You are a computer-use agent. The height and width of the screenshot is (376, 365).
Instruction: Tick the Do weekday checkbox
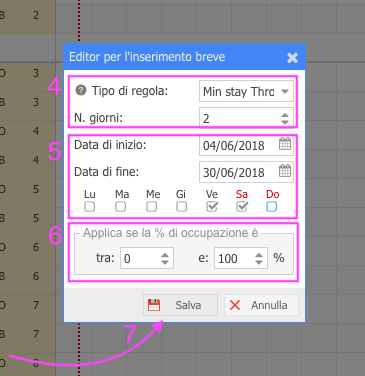271,207
